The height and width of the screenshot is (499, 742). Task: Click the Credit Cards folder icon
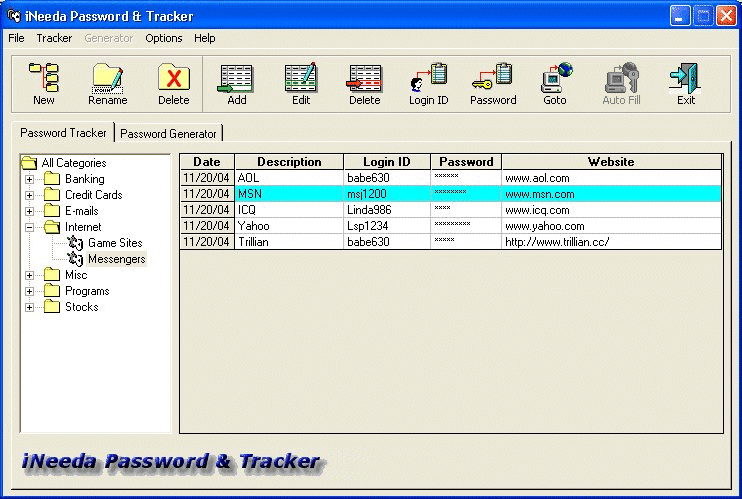click(x=52, y=195)
